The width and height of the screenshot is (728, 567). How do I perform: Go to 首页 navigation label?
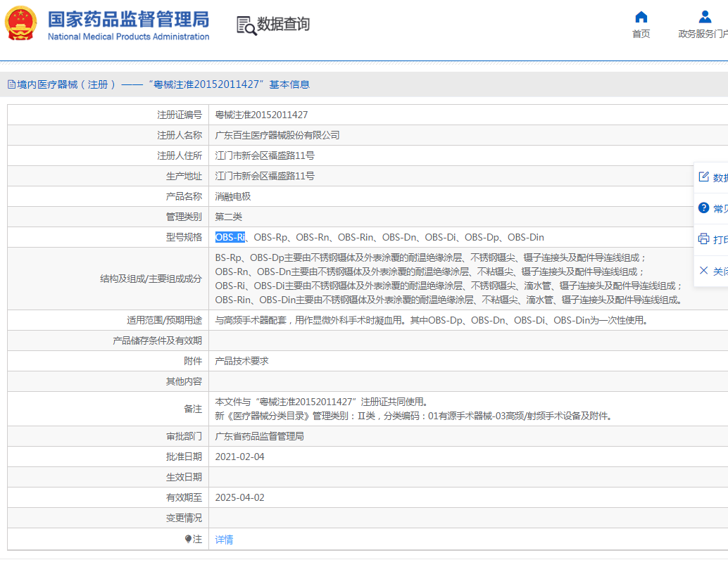coord(641,34)
